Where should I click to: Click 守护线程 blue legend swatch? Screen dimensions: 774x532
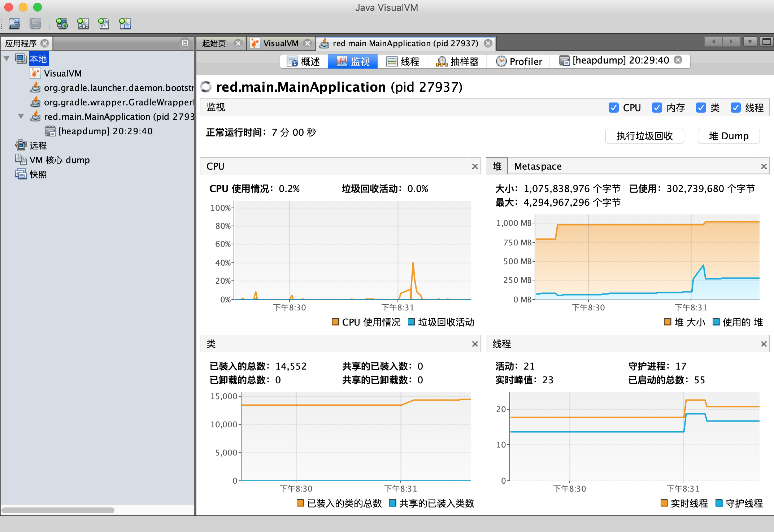tap(719, 503)
